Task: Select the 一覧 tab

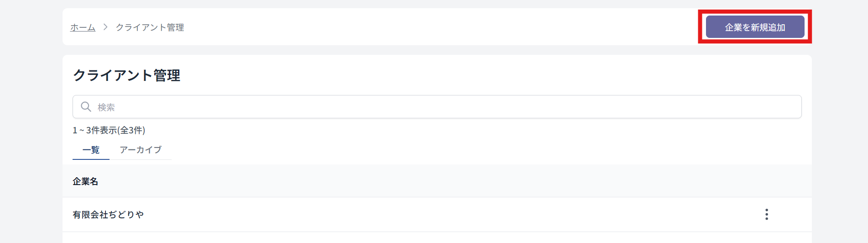Action: pos(91,150)
